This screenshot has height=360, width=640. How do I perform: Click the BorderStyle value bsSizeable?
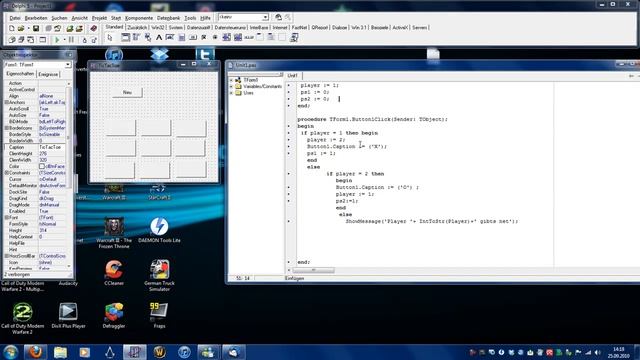pyautogui.click(x=52, y=135)
